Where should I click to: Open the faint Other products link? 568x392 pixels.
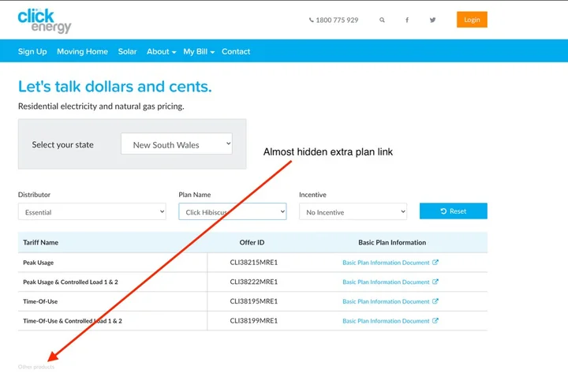(x=36, y=367)
